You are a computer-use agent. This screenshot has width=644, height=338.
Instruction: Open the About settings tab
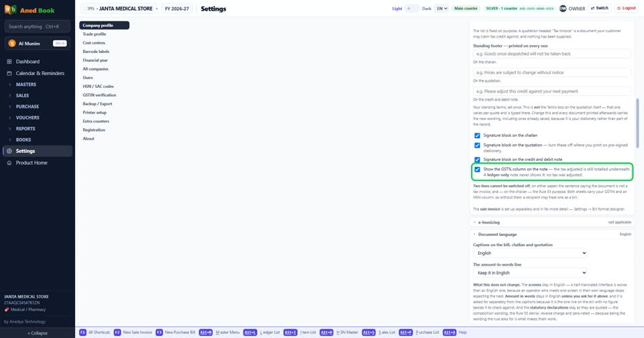tap(105, 139)
